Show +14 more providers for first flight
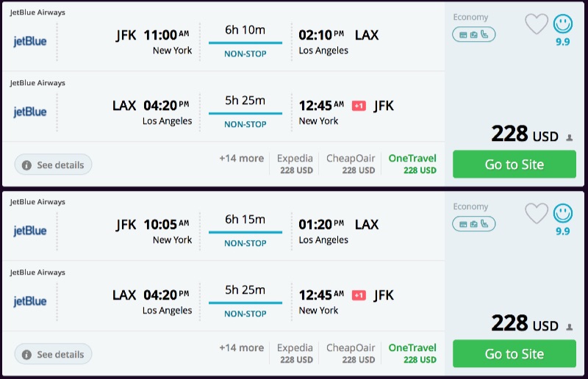Image resolution: width=588 pixels, height=379 pixels. click(x=241, y=159)
